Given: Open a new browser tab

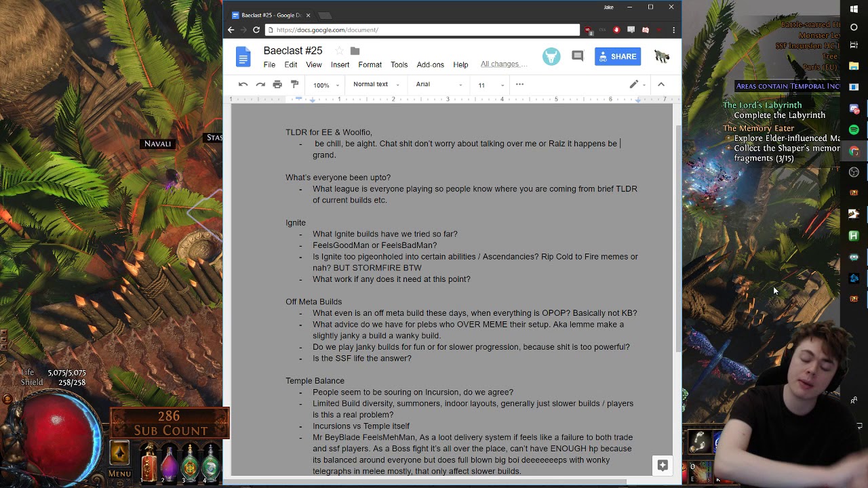Looking at the screenshot, I should (x=325, y=15).
